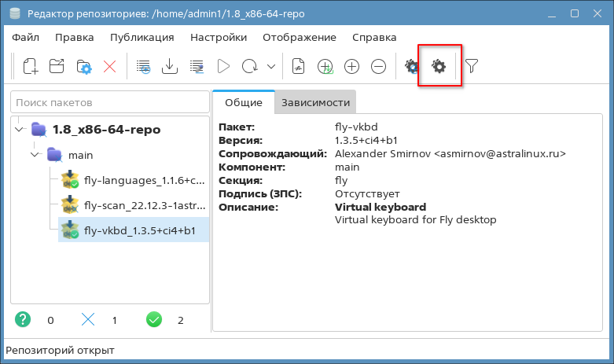Click the circled plus add icon
This screenshot has width=614, height=364.
(x=352, y=67)
